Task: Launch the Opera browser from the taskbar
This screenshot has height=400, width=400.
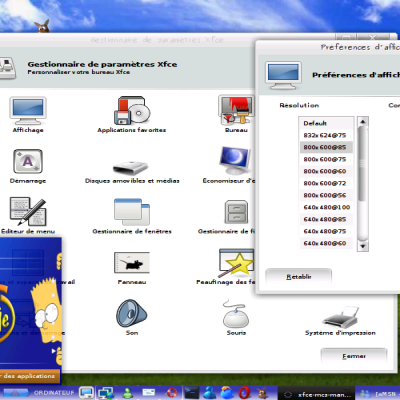Action: pyautogui.click(x=245, y=393)
